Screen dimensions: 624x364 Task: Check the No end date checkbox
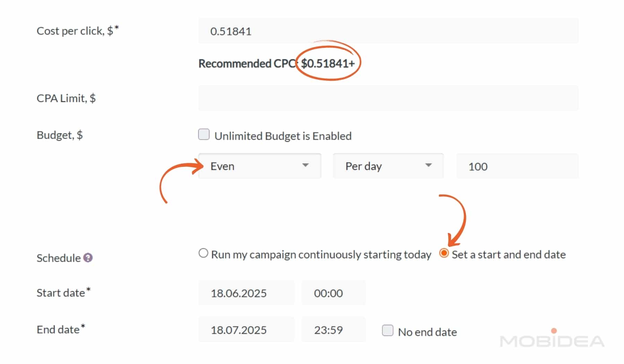point(387,330)
